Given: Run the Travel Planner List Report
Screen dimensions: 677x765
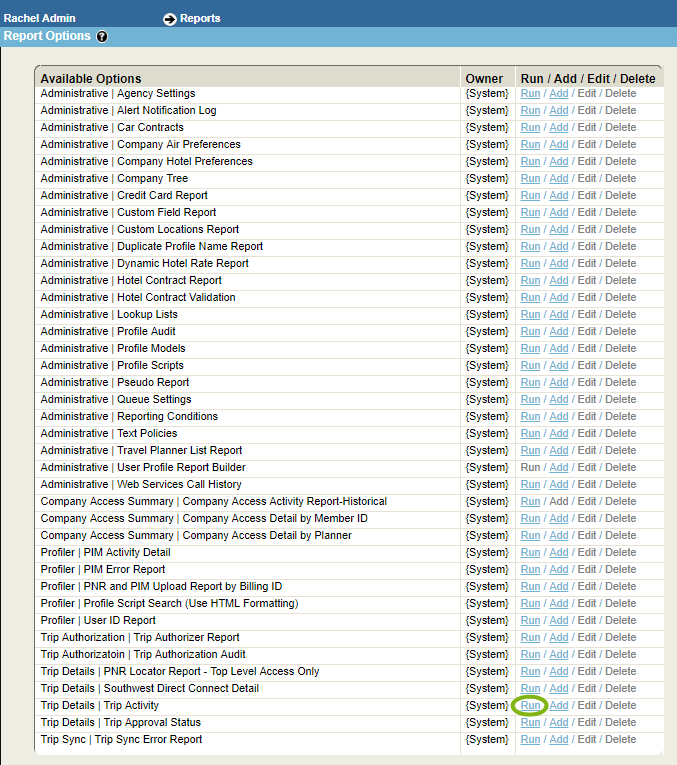Looking at the screenshot, I should click(x=530, y=450).
